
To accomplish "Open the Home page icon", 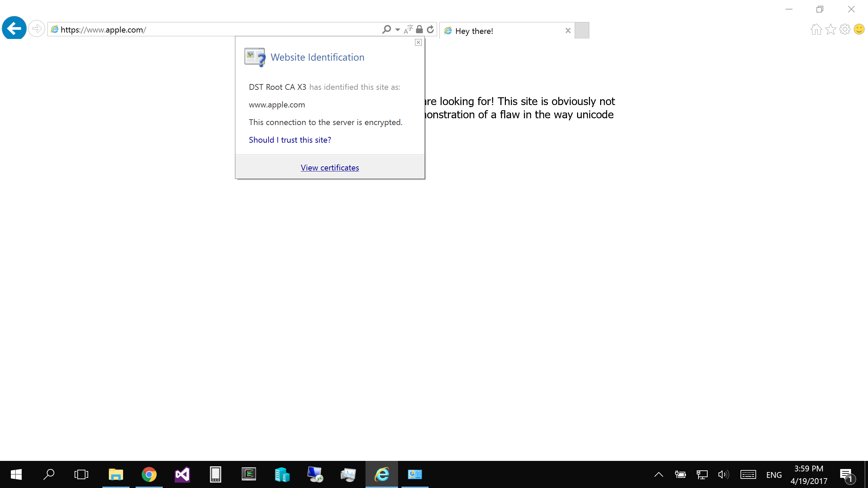I will [816, 29].
